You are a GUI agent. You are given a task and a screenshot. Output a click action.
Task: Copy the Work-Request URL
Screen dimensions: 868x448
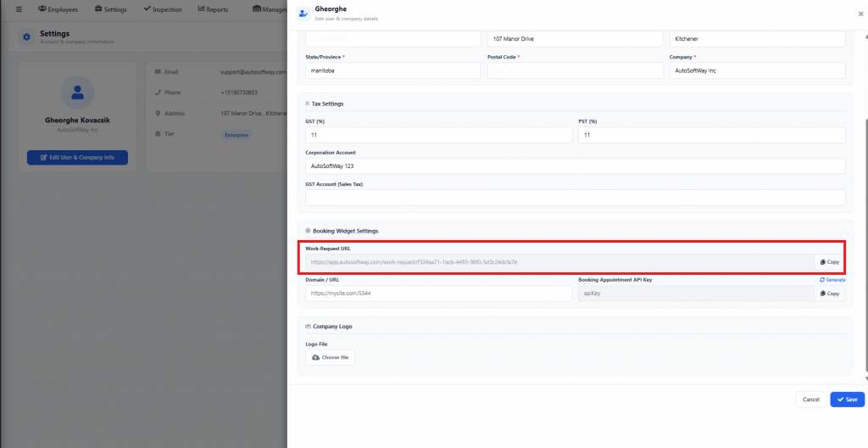coord(829,262)
